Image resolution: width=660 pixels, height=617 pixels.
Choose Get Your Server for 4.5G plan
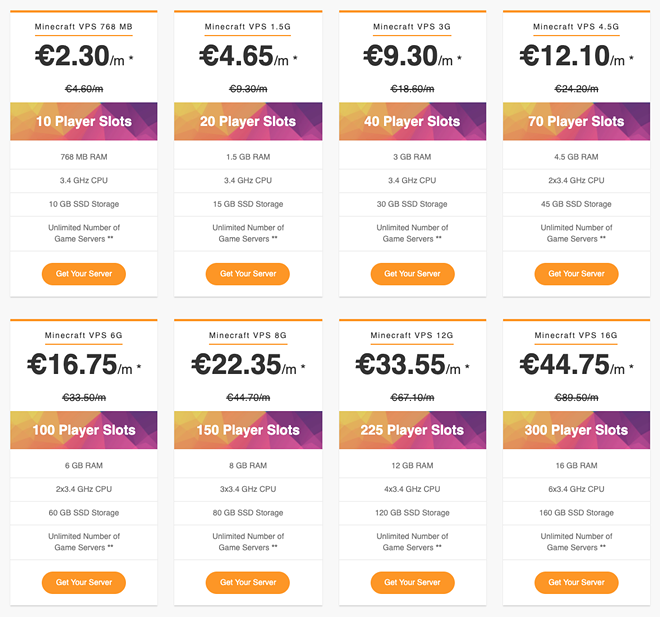[x=576, y=274]
